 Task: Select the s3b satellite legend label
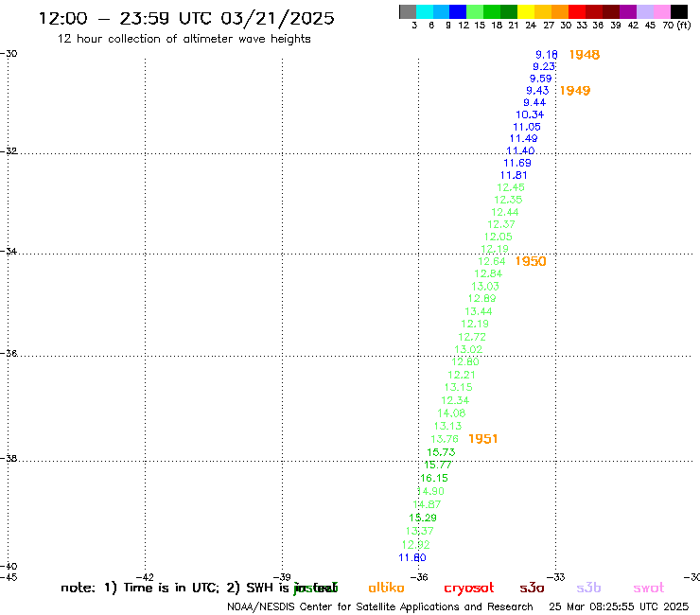click(588, 588)
